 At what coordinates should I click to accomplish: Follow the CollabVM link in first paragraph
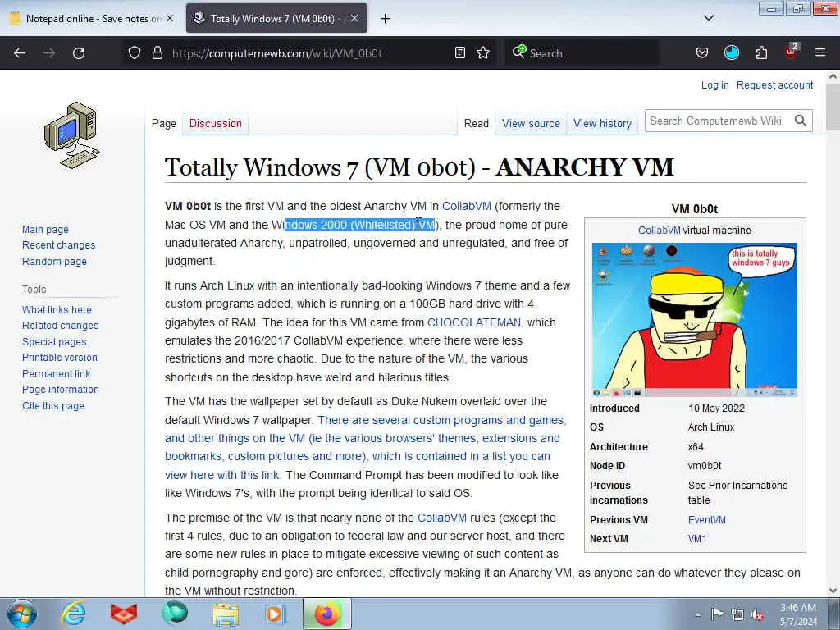(467, 206)
